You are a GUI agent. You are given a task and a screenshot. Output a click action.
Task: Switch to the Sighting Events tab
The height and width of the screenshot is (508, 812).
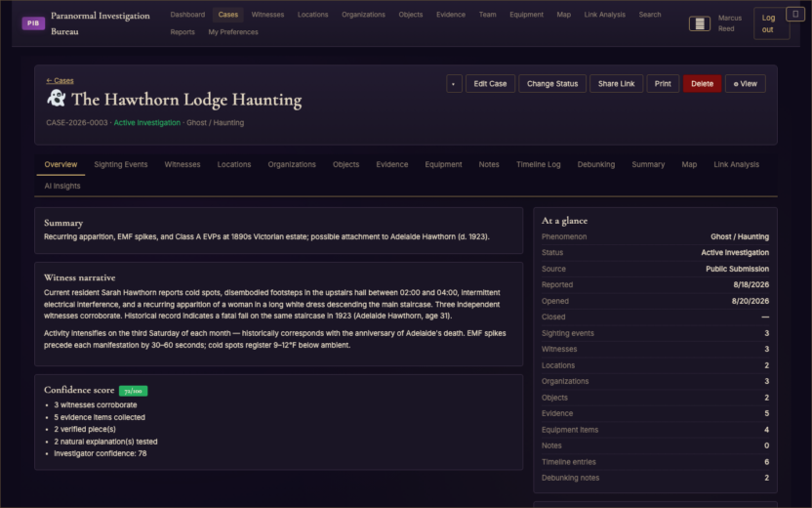(x=121, y=164)
